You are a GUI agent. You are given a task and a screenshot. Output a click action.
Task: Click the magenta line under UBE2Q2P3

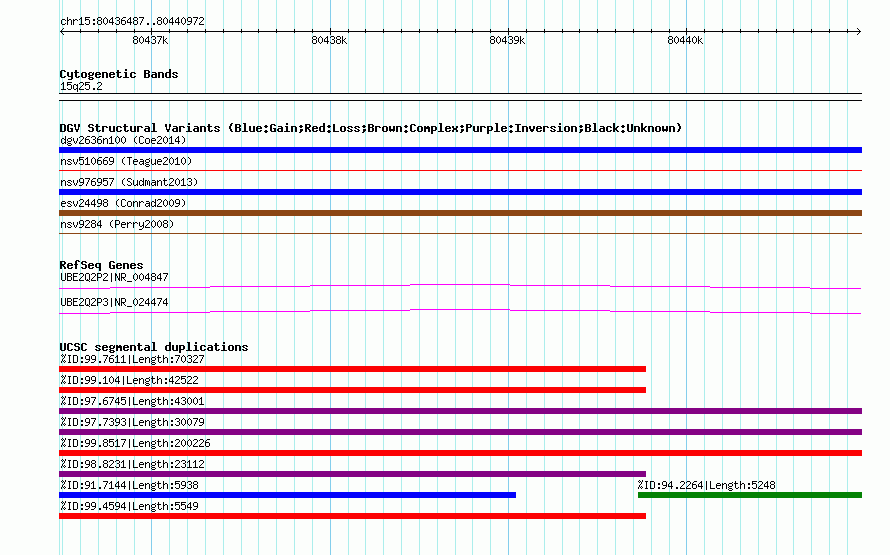click(x=460, y=312)
